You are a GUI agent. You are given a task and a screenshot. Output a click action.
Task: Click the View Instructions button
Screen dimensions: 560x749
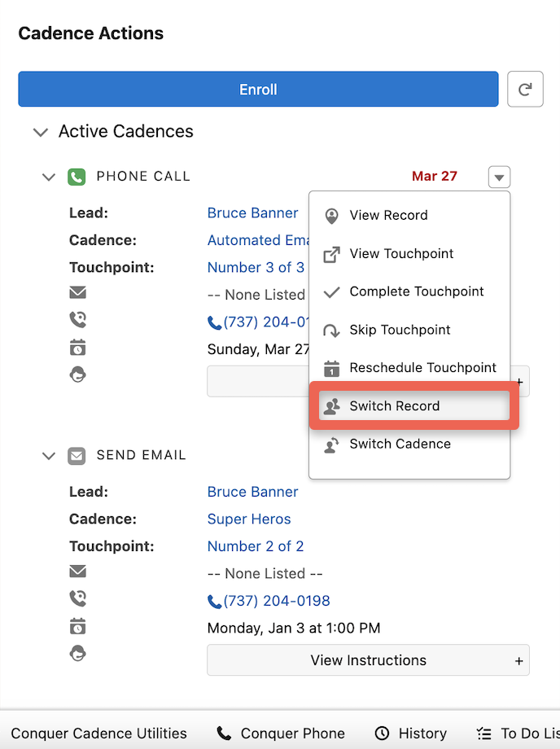click(368, 660)
